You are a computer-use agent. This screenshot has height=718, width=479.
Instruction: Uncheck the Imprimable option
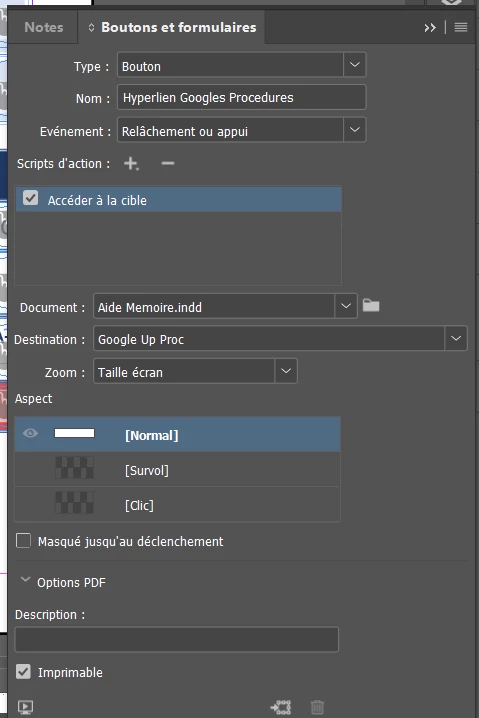point(23,672)
